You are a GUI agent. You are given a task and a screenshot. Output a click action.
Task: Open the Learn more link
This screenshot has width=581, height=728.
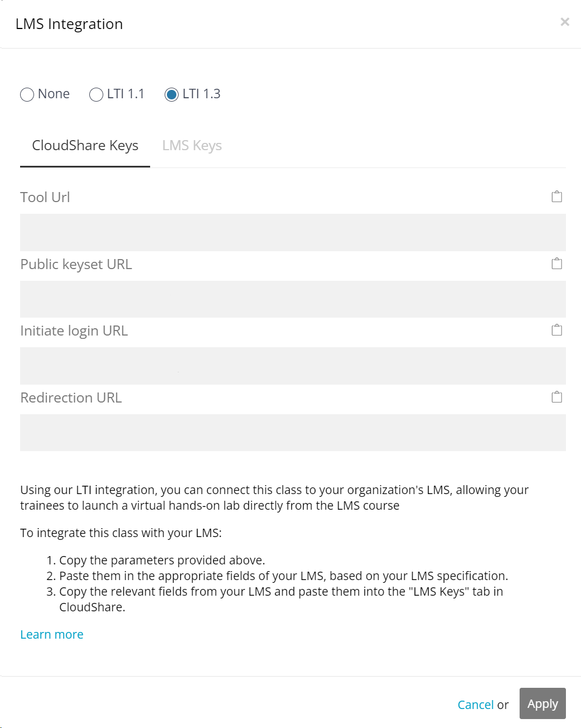click(52, 635)
